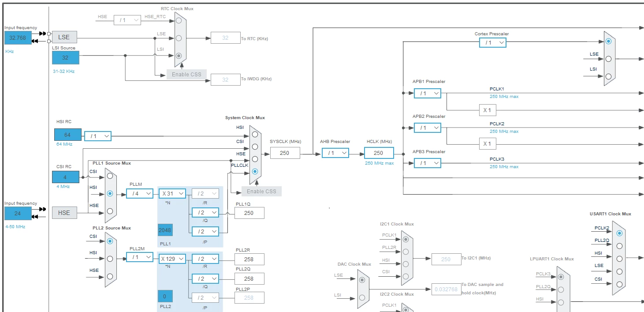Click the PLL1Q 250 output field
The height and width of the screenshot is (312, 644).
(x=249, y=213)
